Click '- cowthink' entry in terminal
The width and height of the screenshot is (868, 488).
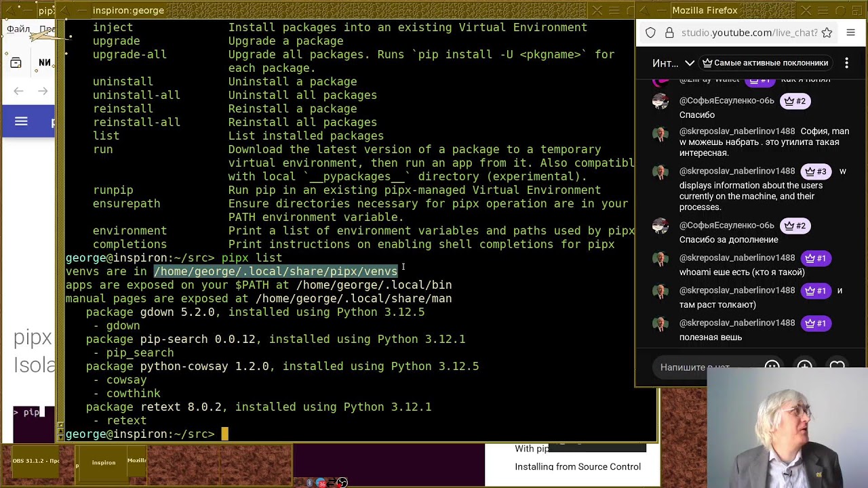point(126,393)
